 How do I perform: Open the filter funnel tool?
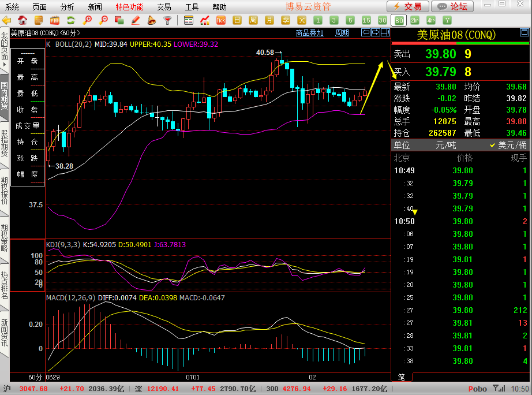click(x=168, y=20)
